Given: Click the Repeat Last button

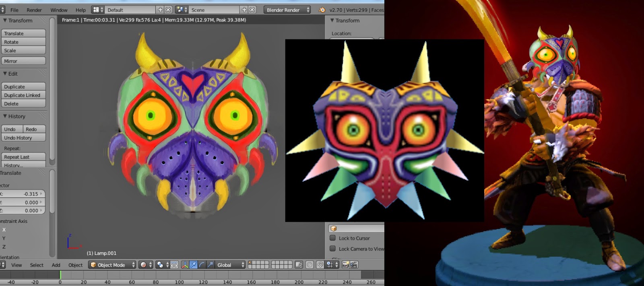Looking at the screenshot, I should pyautogui.click(x=23, y=157).
